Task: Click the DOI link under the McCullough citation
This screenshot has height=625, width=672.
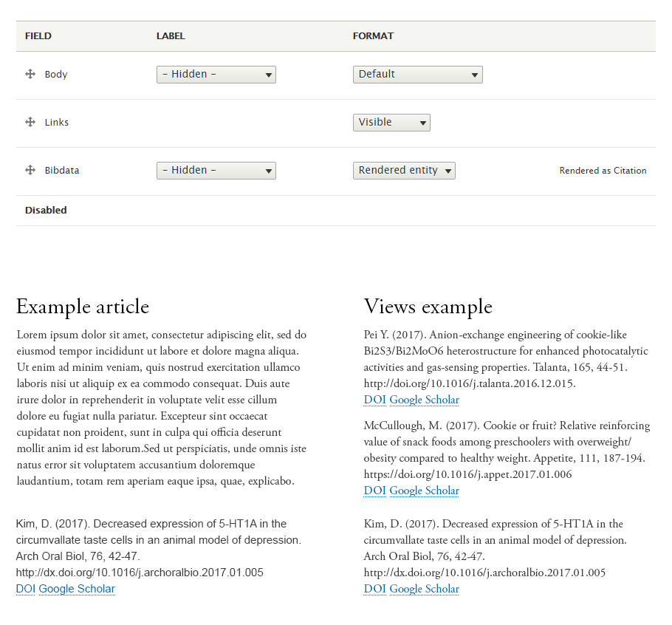Action: (x=374, y=491)
